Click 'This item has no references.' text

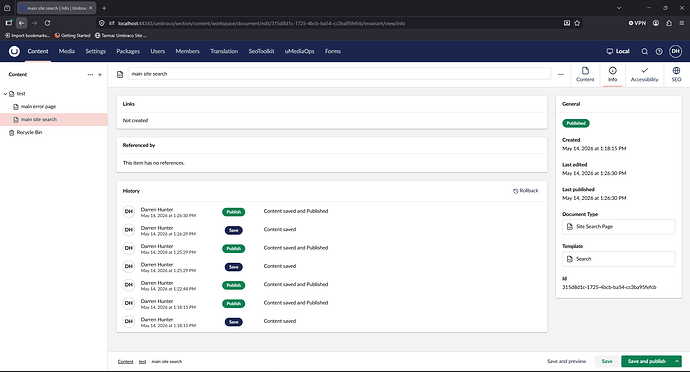pos(154,163)
